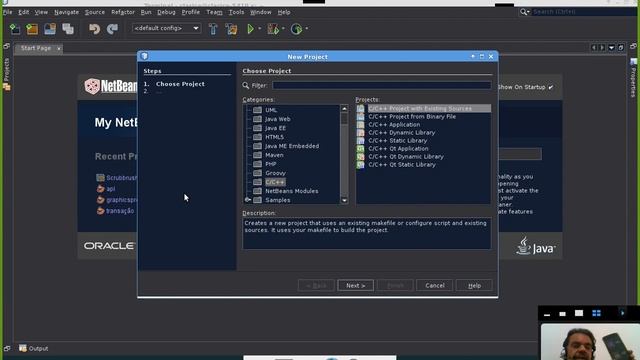Select the NetBeans Modules category
This screenshot has width=640, height=360.
291,191
